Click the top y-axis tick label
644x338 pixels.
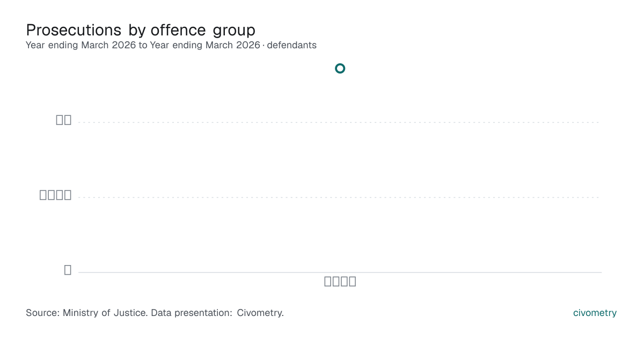point(64,120)
